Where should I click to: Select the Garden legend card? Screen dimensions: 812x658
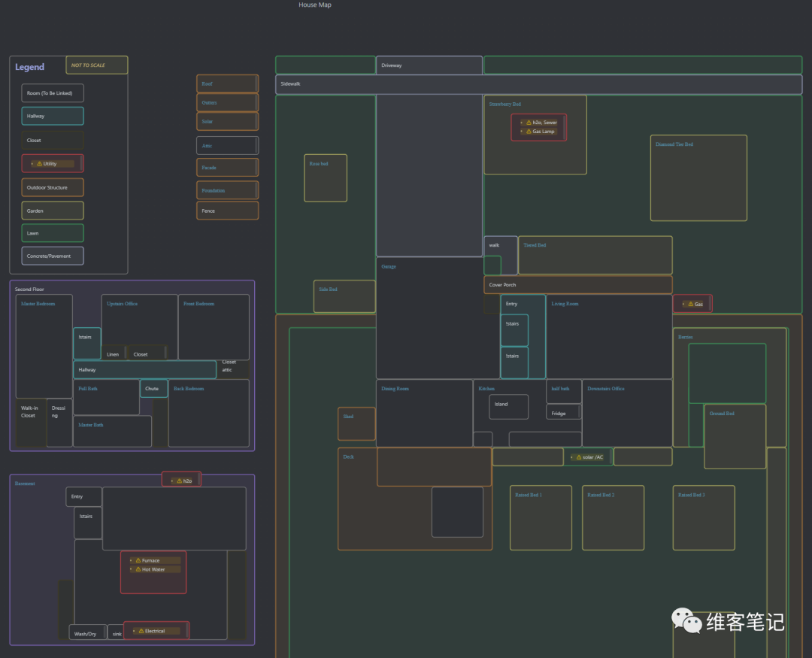click(x=53, y=211)
